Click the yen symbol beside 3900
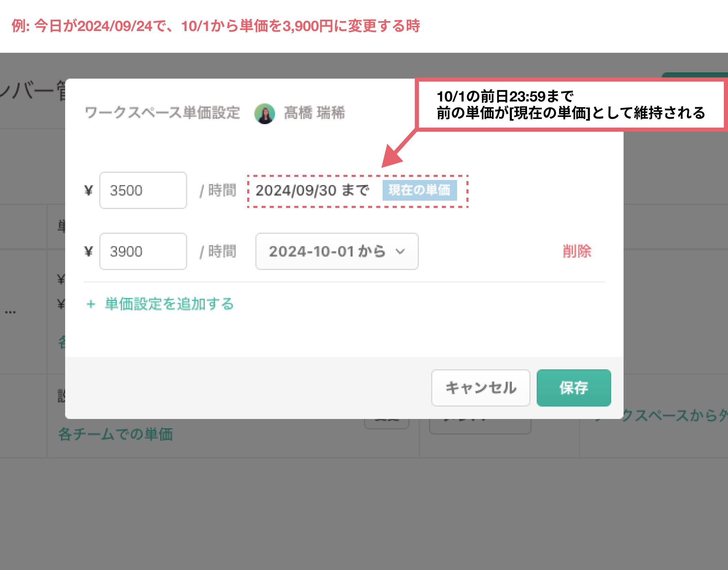Screen dimensions: 728x570 [89, 251]
